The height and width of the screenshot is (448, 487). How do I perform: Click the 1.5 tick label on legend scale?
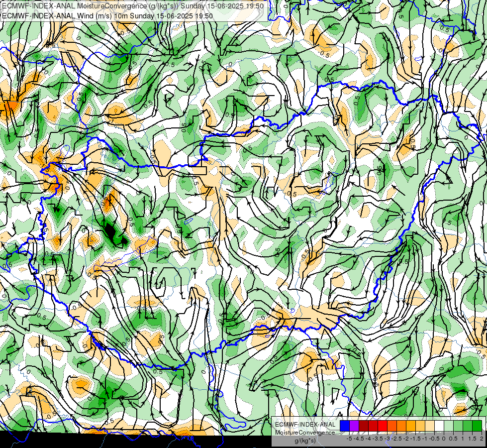point(473,439)
